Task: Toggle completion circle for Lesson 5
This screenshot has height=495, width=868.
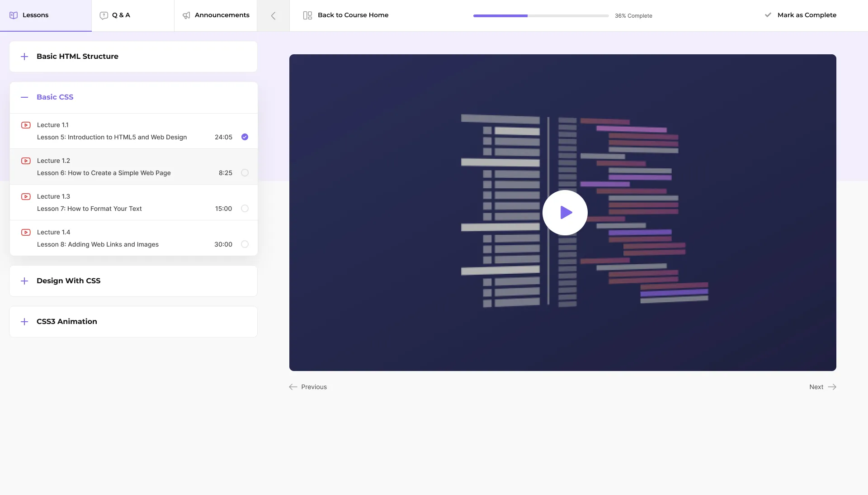Action: point(245,137)
